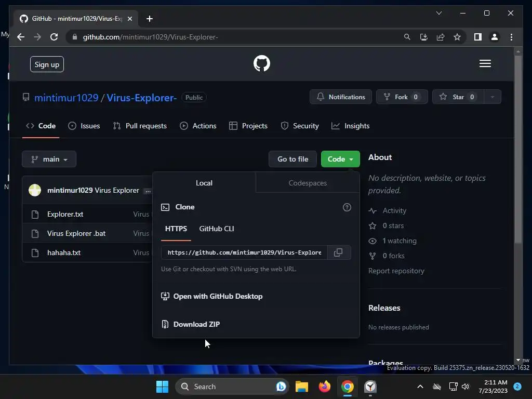The width and height of the screenshot is (532, 399).
Task: Close the GitHub browser tab
Action: pyautogui.click(x=129, y=19)
